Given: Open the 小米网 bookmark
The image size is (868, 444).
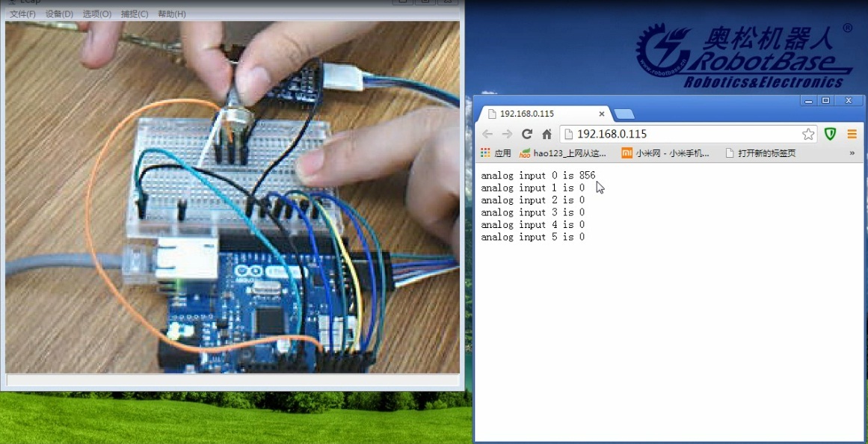Looking at the screenshot, I should [x=665, y=152].
